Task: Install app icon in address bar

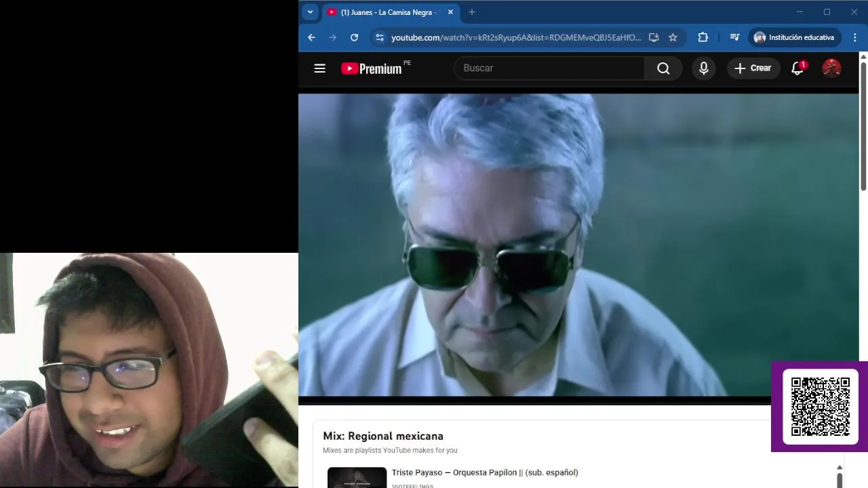Action: click(654, 37)
